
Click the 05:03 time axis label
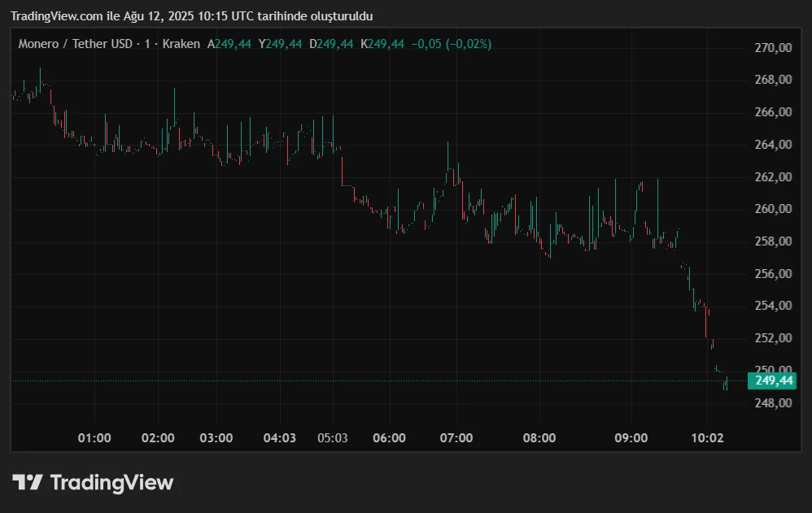pyautogui.click(x=333, y=438)
